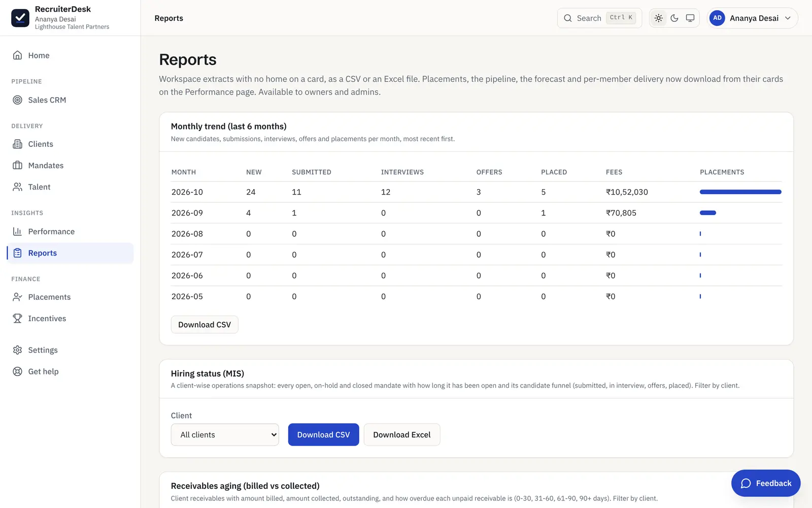The image size is (812, 508).
Task: Switch to dark theme moon toggle
Action: 674,18
